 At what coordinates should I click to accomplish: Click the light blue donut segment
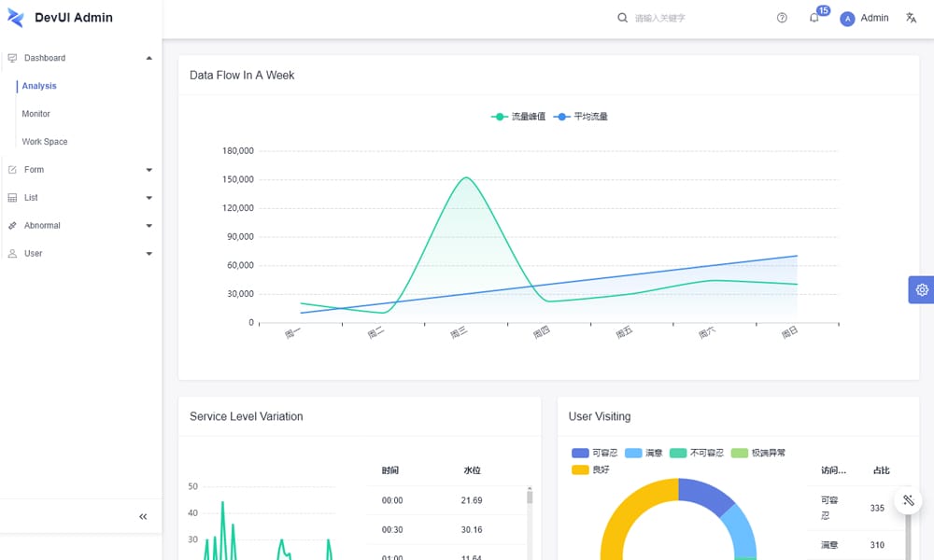(741, 531)
